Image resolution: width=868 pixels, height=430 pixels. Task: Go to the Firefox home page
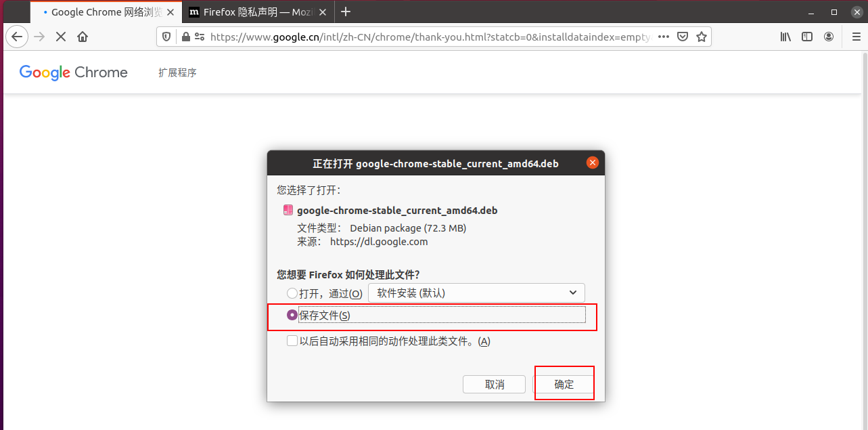click(83, 37)
